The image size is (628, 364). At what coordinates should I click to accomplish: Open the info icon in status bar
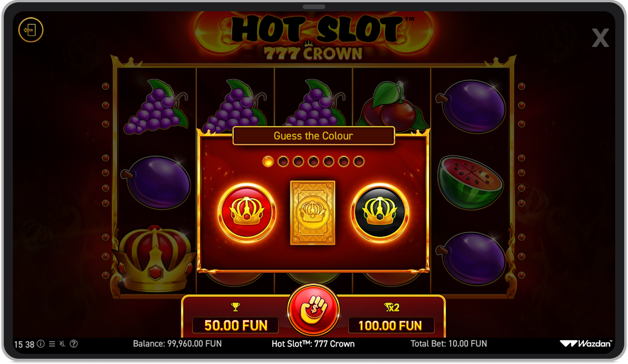pyautogui.click(x=41, y=344)
